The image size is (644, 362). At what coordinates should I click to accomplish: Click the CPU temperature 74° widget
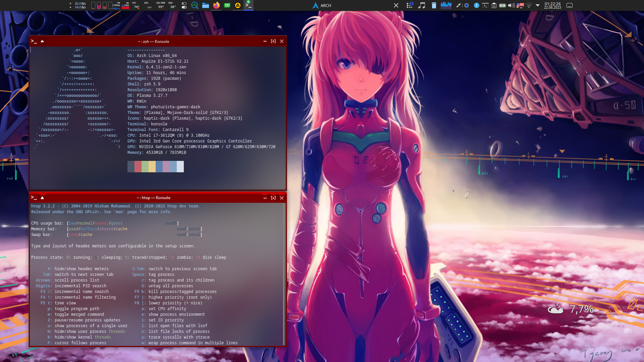pyautogui.click(x=137, y=5)
